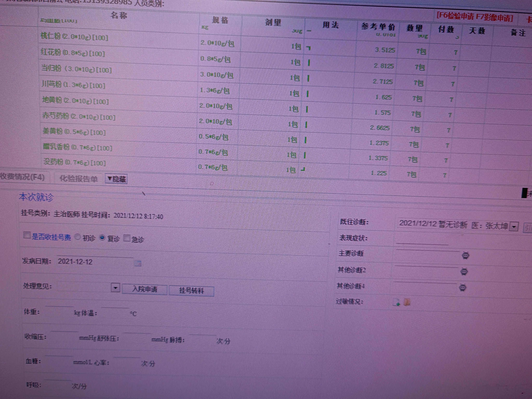Click the icon beside 其他诊断4 field

[463, 287]
